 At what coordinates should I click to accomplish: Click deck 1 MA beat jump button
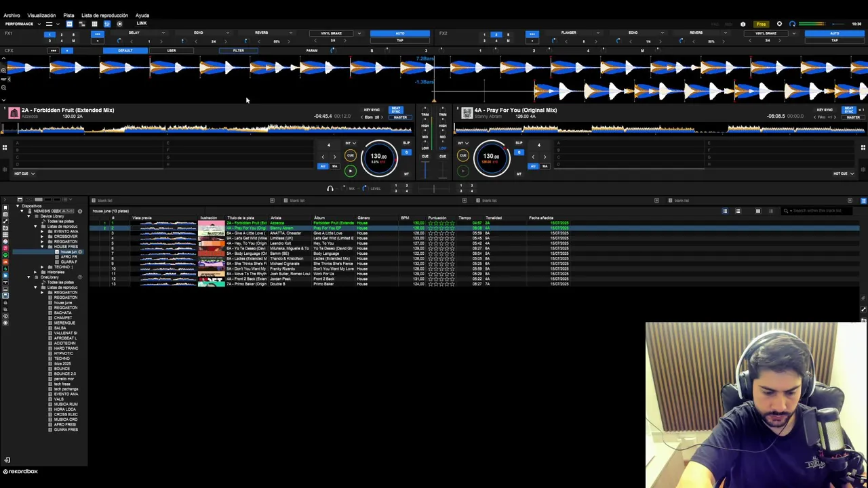pos(334,166)
